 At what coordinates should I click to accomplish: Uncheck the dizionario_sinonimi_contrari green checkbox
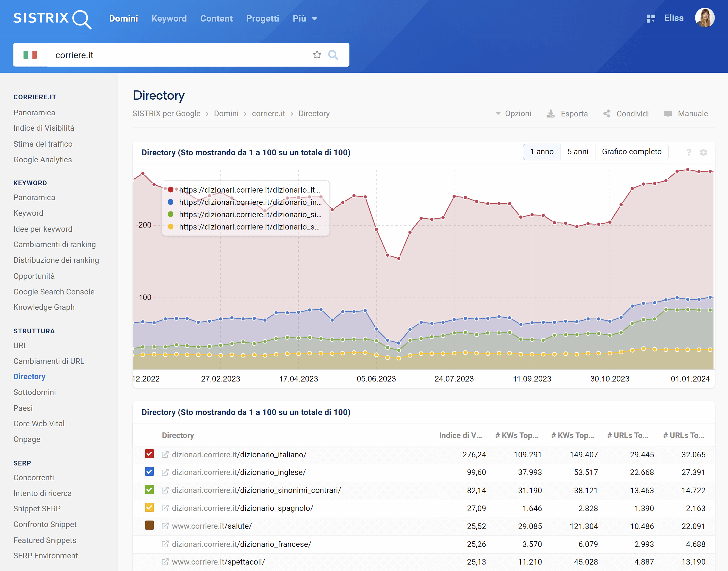pos(150,490)
